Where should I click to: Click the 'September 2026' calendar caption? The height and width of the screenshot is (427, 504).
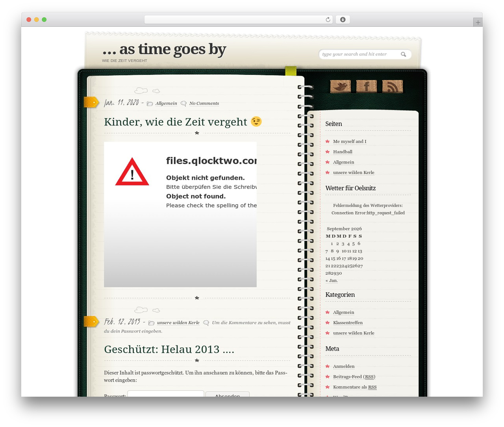(344, 228)
